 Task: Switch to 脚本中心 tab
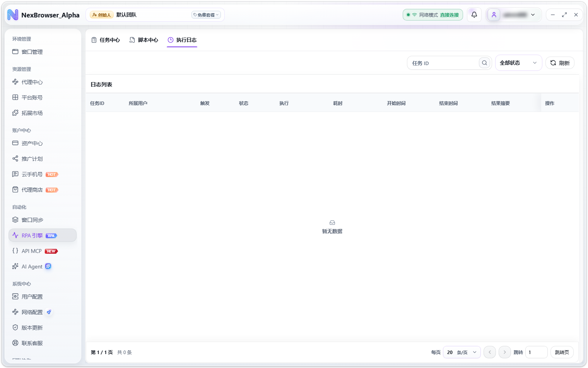(x=144, y=40)
